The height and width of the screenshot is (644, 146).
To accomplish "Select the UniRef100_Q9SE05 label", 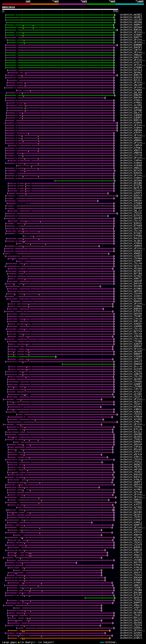I will [131, 598].
